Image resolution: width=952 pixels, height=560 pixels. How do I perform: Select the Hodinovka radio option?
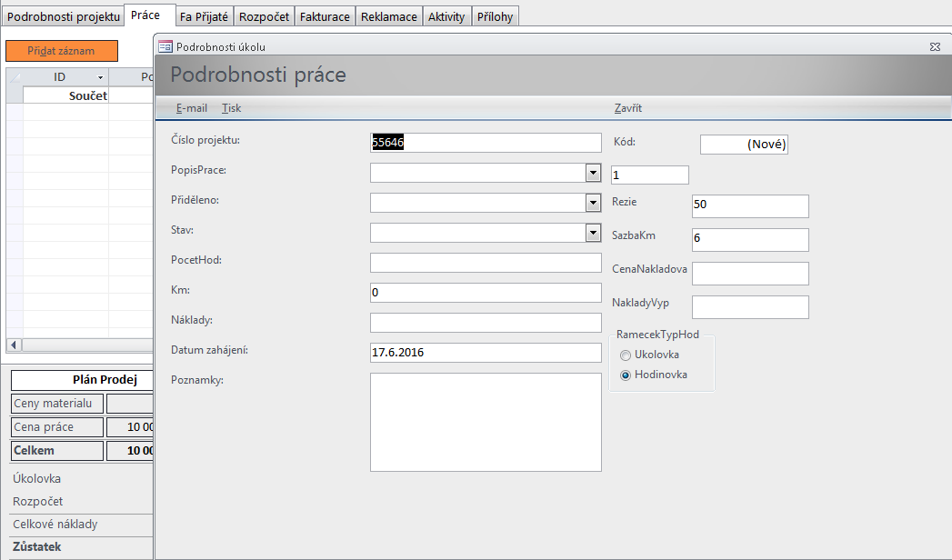click(x=626, y=375)
